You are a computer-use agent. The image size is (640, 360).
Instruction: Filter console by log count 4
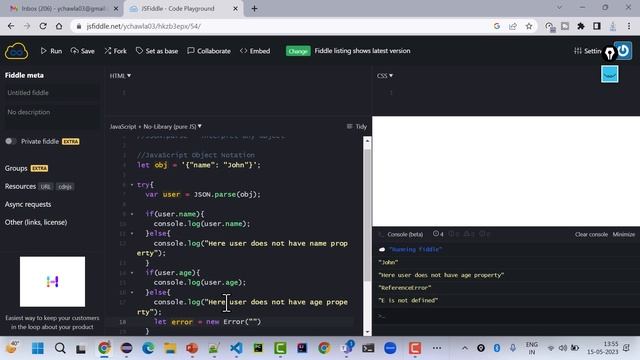point(438,234)
